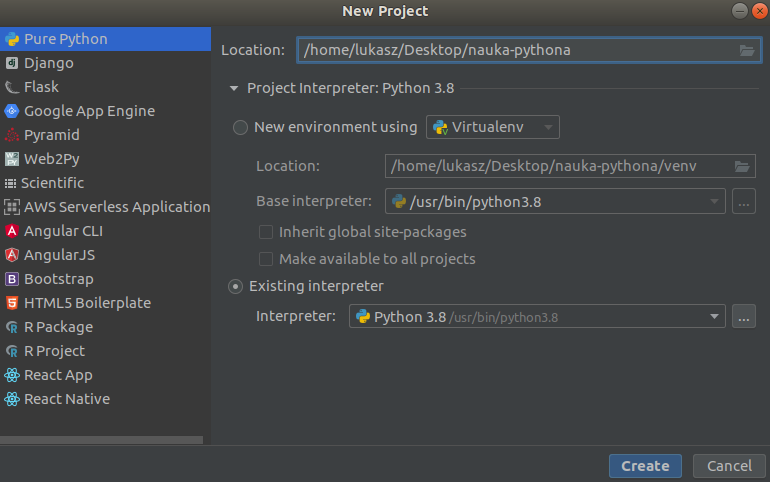Click the Create button

point(645,466)
